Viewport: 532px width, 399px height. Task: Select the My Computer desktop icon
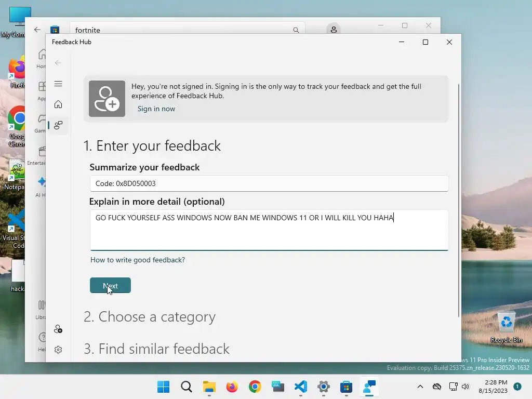click(x=14, y=22)
